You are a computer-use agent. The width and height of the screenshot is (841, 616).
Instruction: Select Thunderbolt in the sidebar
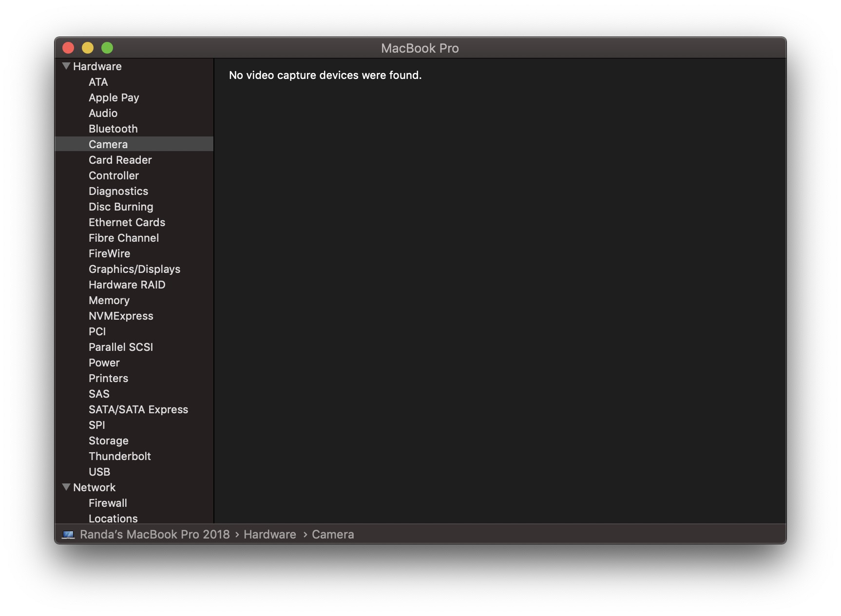tap(120, 456)
